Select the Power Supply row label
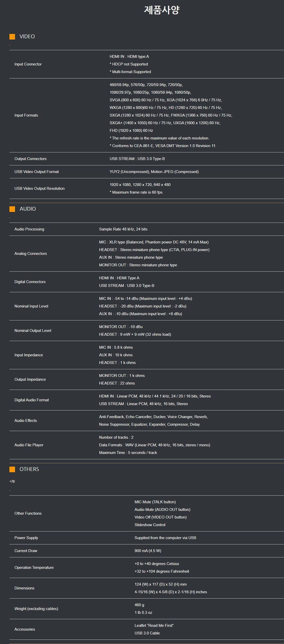The width and height of the screenshot is (284, 644). [x=26, y=538]
